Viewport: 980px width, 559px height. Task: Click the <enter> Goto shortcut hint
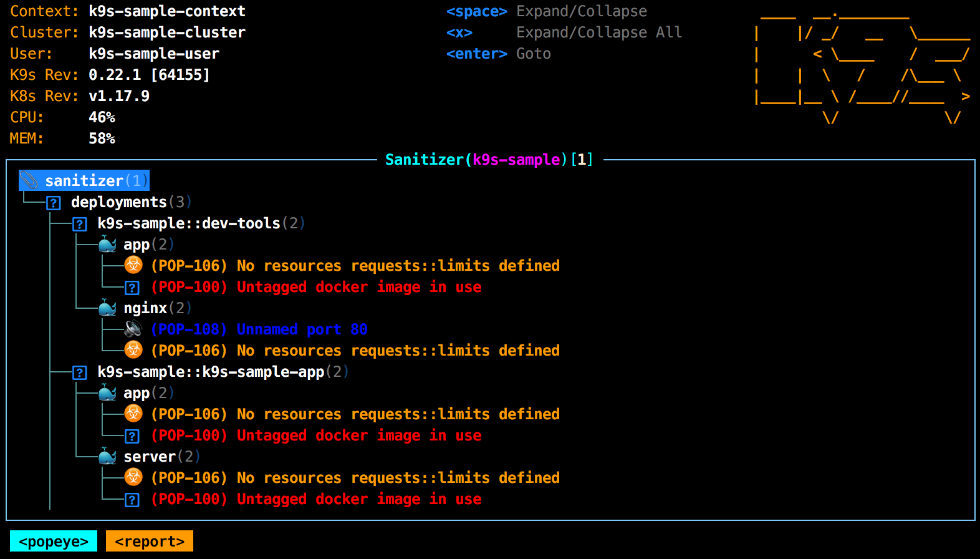pyautogui.click(x=499, y=54)
